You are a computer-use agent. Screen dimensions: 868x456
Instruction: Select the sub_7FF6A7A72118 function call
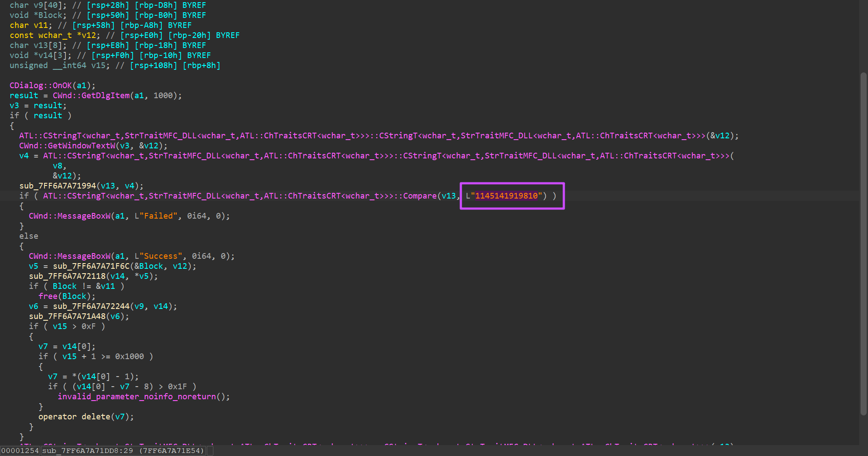[67, 276]
